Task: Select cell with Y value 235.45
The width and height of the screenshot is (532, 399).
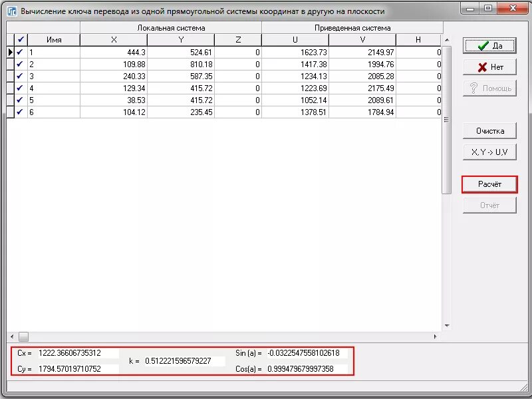Action: pyautogui.click(x=181, y=112)
